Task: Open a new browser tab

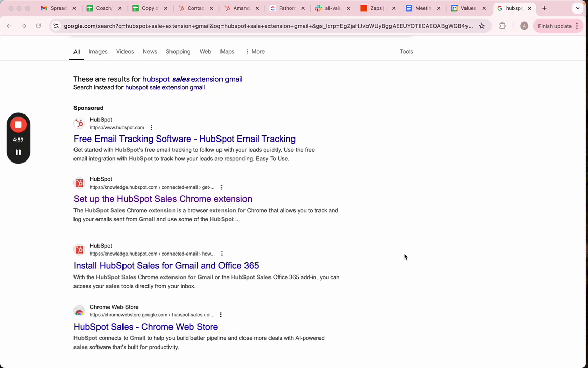Action: pos(544,8)
